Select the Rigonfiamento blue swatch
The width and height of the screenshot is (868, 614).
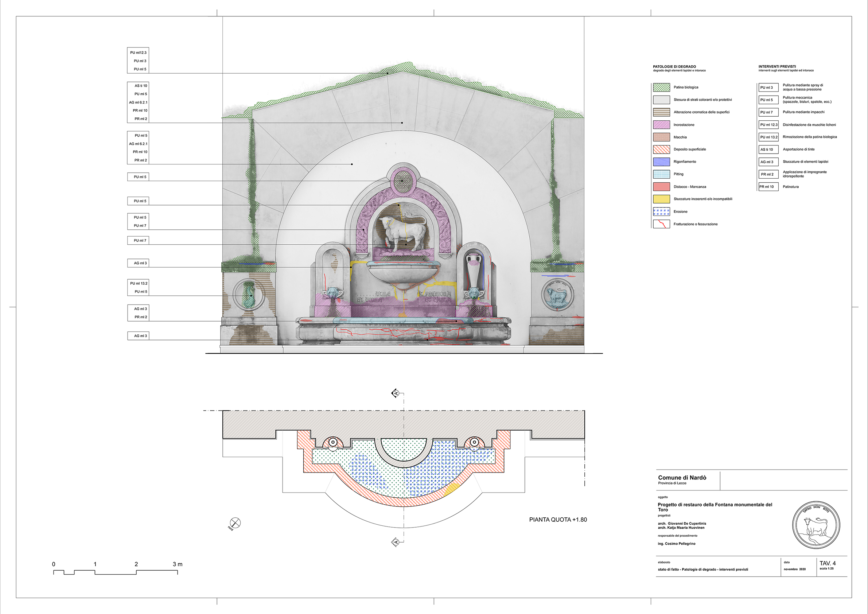click(x=662, y=162)
